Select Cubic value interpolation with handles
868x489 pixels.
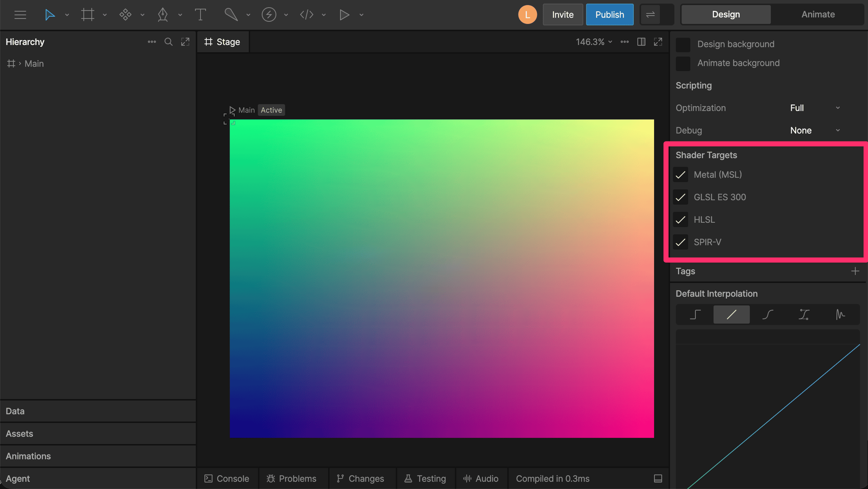point(804,315)
